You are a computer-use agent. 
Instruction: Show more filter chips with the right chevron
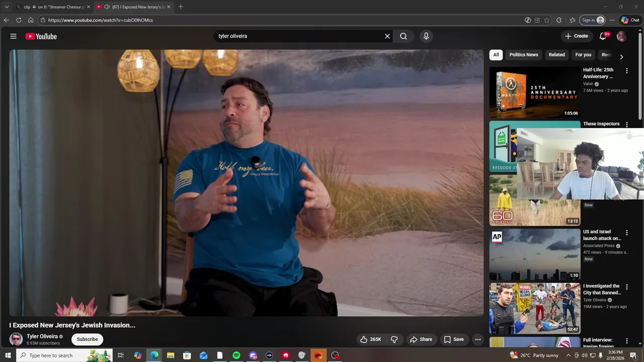[621, 56]
